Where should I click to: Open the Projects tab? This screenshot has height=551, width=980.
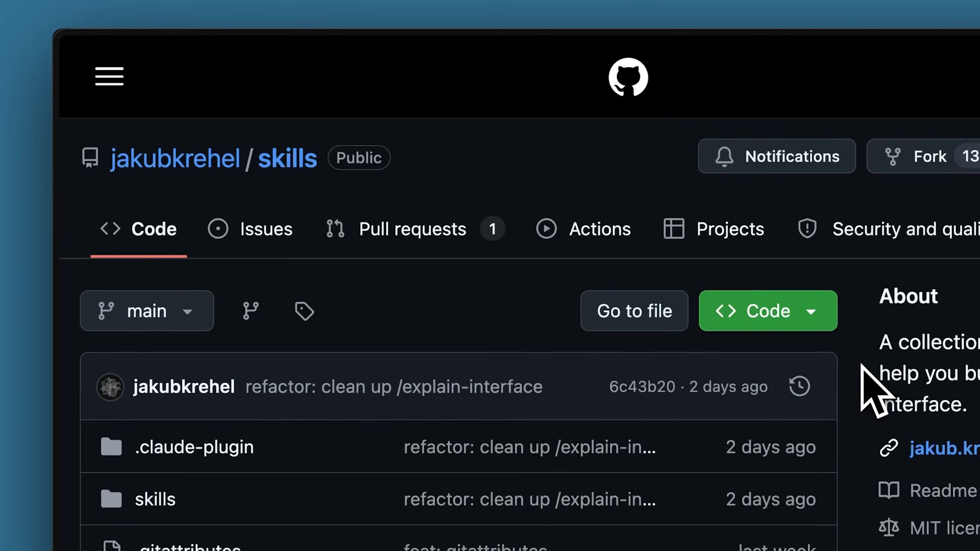click(714, 229)
